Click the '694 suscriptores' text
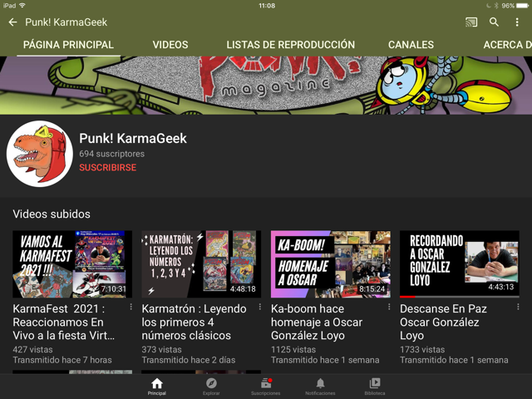 pos(112,154)
